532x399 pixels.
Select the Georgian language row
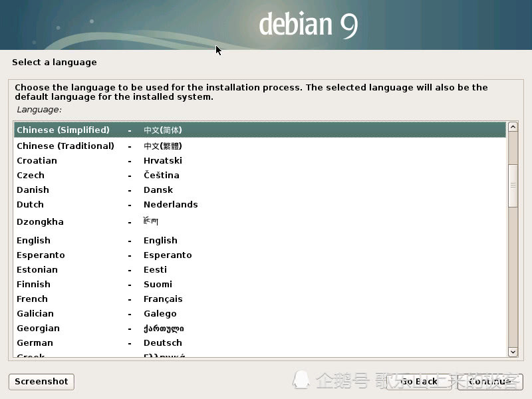click(260, 328)
